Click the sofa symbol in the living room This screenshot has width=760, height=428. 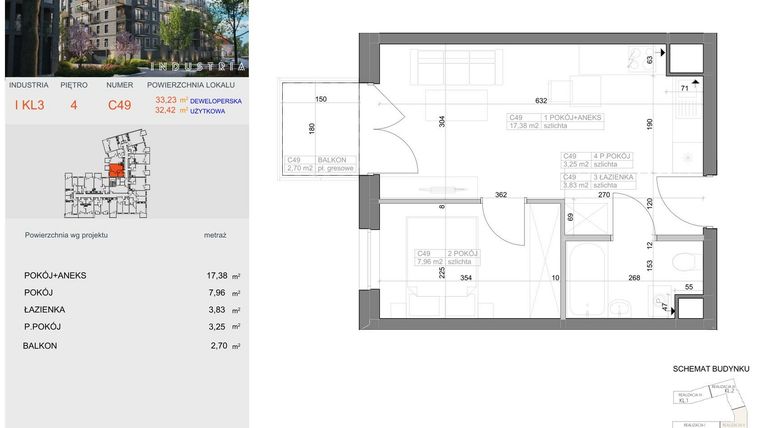(456, 67)
